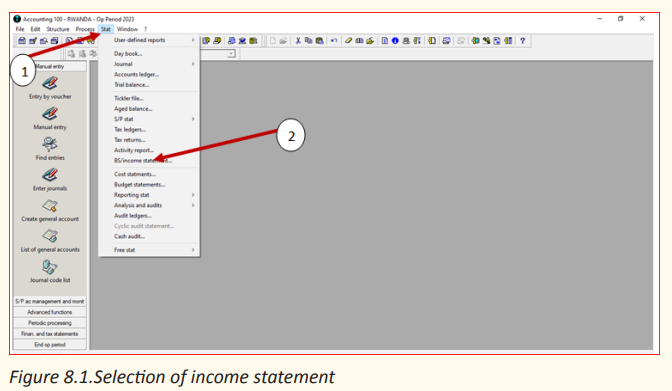This screenshot has height=391, width=672.
Task: Open the Journal code list icon
Action: [x=50, y=267]
